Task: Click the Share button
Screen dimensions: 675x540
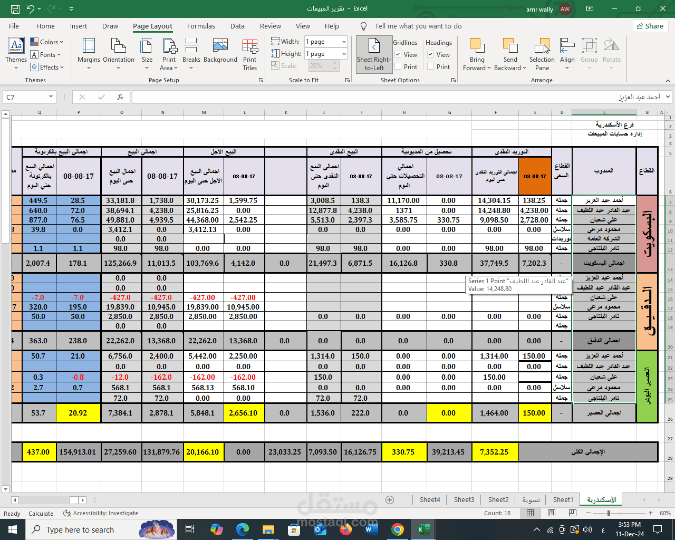Action: pyautogui.click(x=650, y=26)
